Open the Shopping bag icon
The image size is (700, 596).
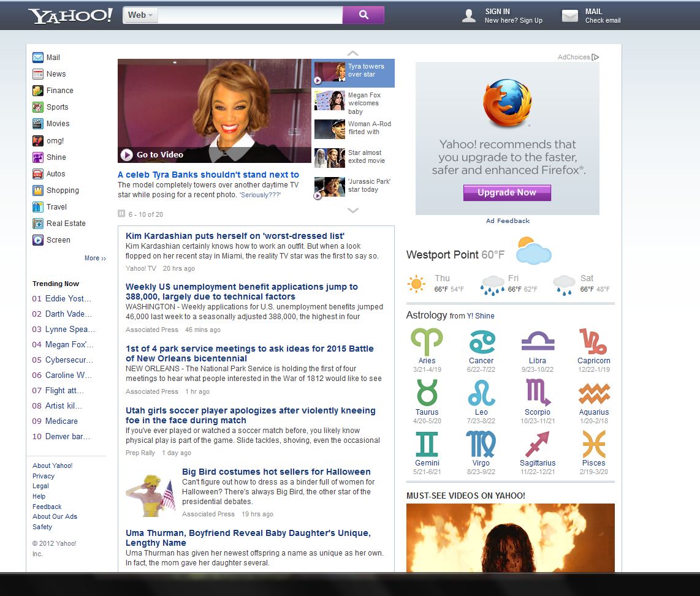[38, 190]
